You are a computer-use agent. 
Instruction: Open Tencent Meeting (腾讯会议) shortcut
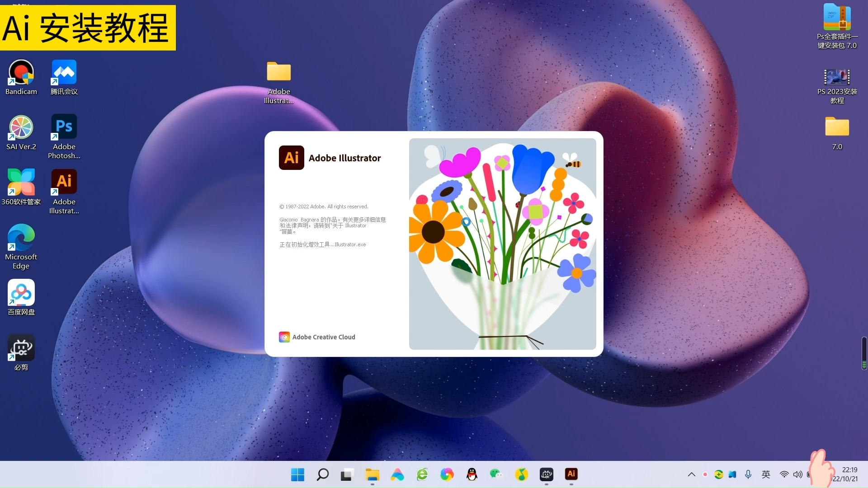(64, 72)
